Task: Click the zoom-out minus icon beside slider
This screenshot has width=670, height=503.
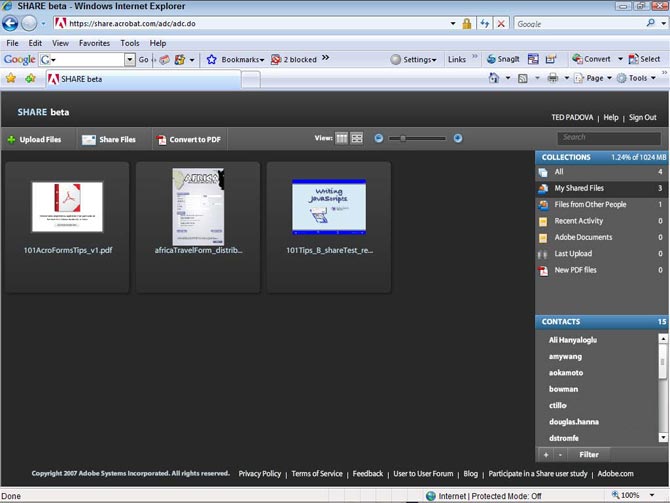Action: (x=379, y=139)
